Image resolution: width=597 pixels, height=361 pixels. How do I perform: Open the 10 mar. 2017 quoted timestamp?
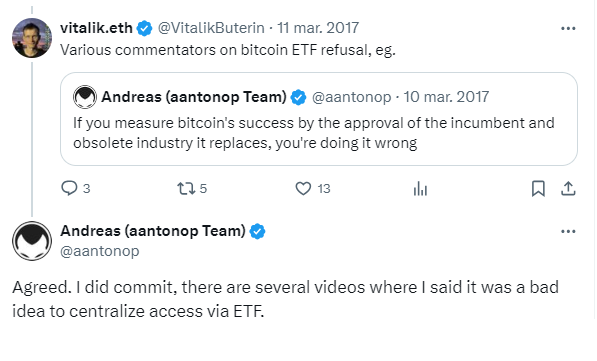[446, 97]
